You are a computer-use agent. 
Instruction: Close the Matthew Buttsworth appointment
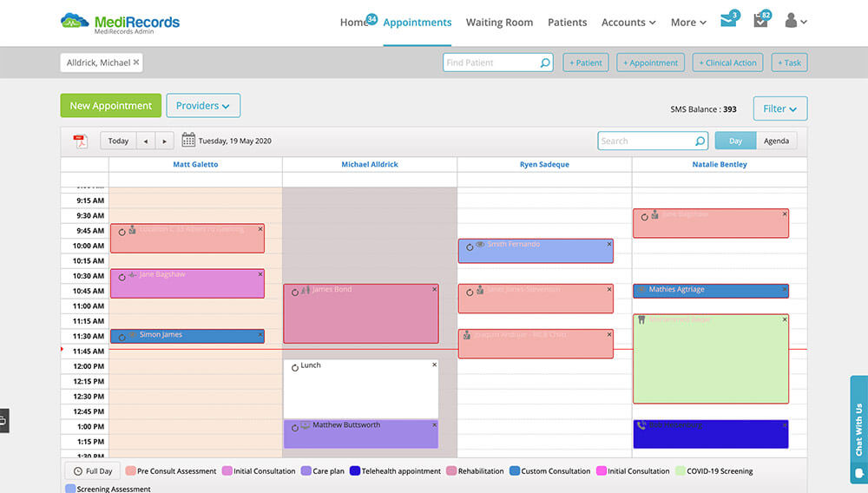(435, 425)
